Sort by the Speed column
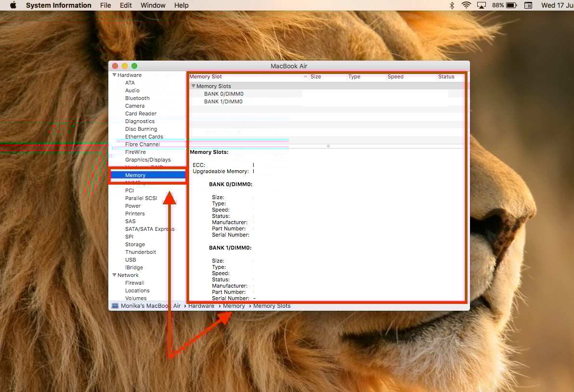574x392 pixels. tap(411, 76)
